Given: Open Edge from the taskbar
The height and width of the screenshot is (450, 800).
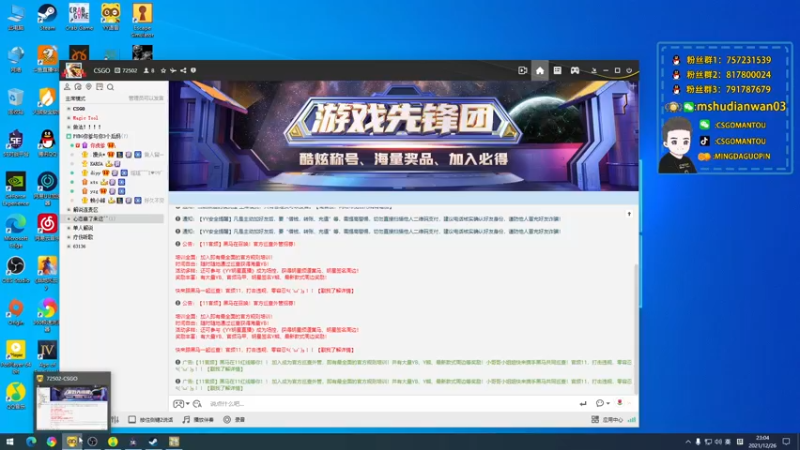Looking at the screenshot, I should pyautogui.click(x=31, y=441).
